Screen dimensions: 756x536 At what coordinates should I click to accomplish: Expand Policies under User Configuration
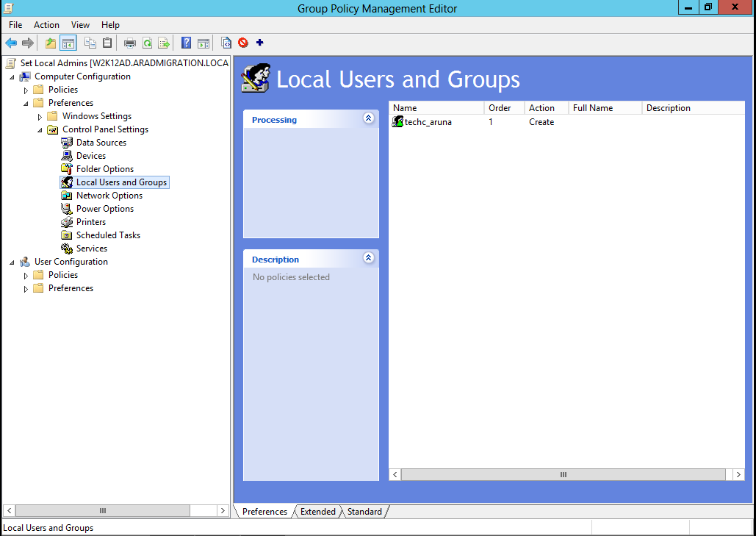click(x=26, y=274)
